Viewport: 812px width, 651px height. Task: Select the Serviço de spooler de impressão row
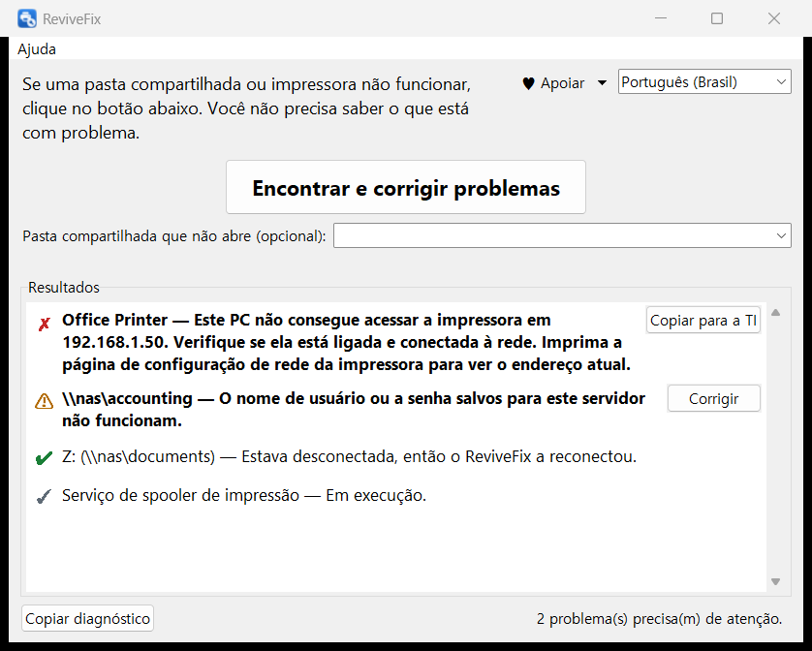pyautogui.click(x=244, y=496)
